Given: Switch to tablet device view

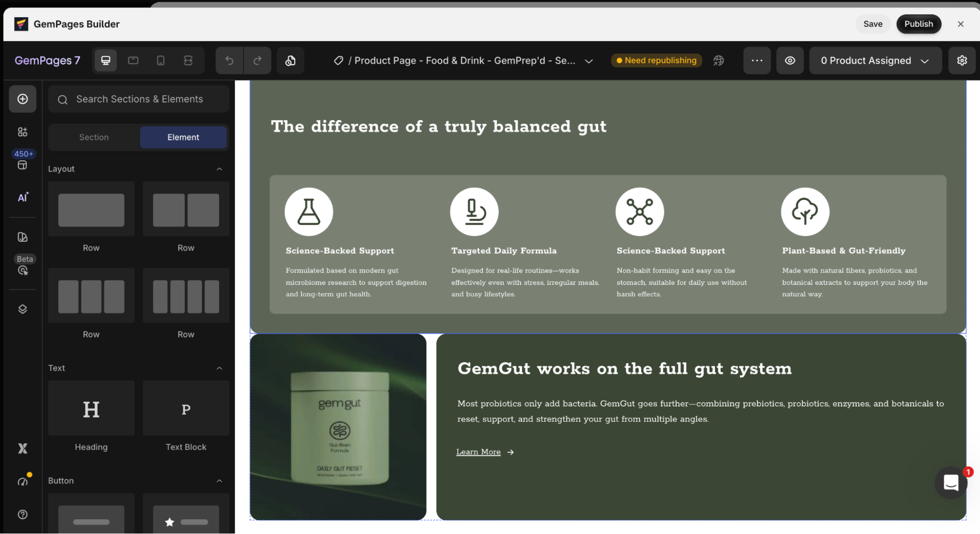Looking at the screenshot, I should [133, 60].
